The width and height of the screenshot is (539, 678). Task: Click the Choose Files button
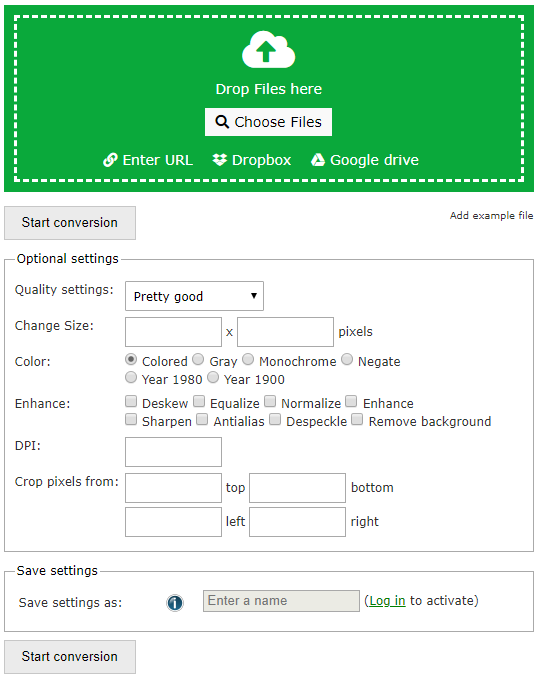268,122
